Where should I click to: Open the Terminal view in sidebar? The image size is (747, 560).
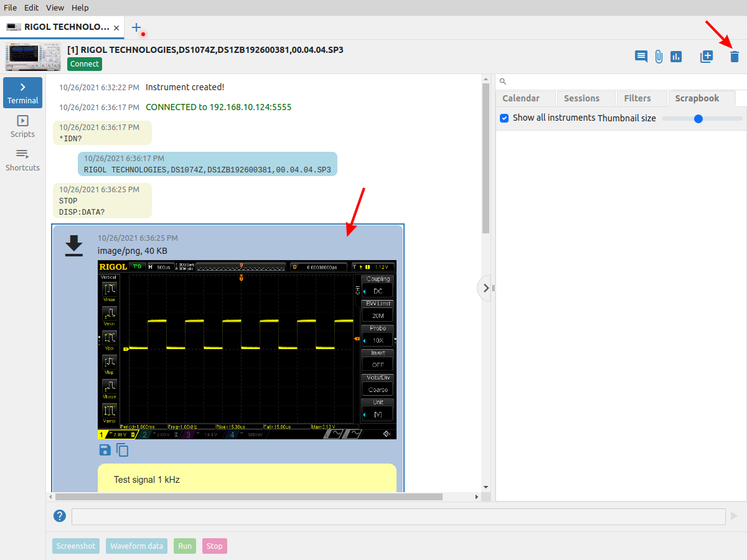click(x=22, y=93)
